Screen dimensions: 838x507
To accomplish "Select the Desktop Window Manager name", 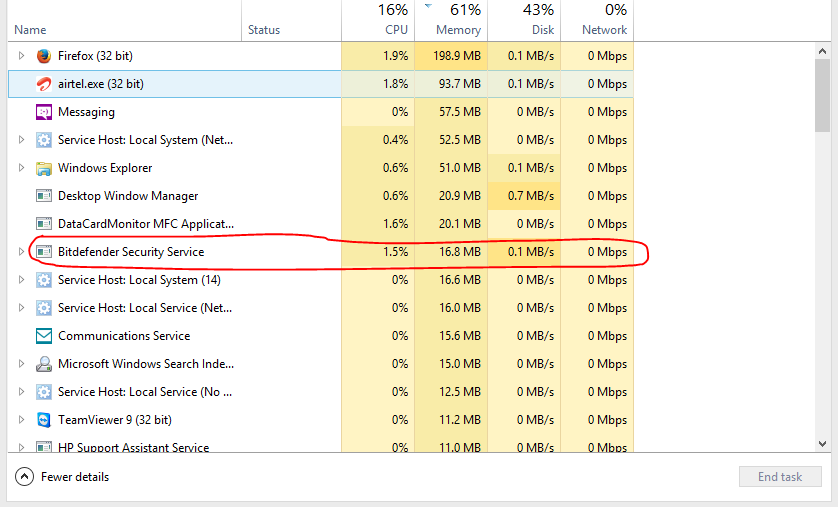I will pos(128,196).
